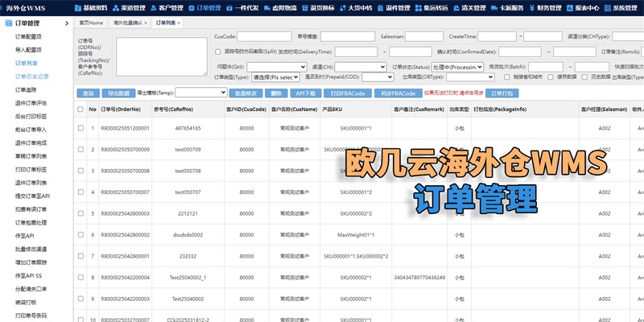Open 报表中心 icon in top navigation
The height and width of the screenshot is (322, 644).
(x=570, y=8)
